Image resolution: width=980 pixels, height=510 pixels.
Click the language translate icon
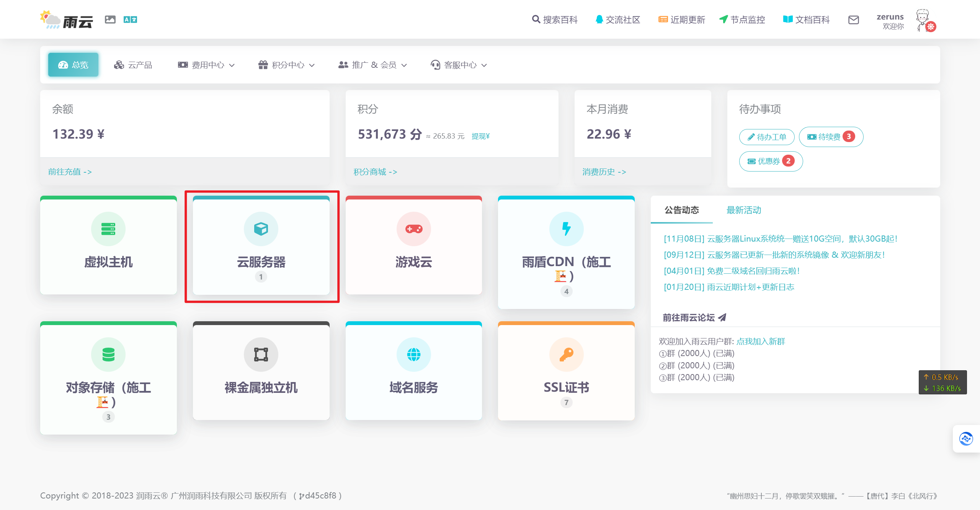click(x=130, y=20)
